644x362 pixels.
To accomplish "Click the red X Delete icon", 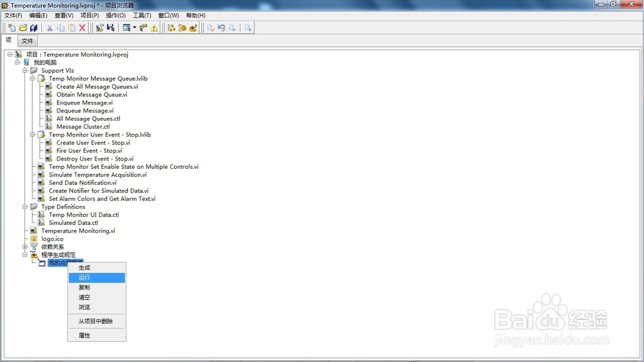I will [x=82, y=28].
